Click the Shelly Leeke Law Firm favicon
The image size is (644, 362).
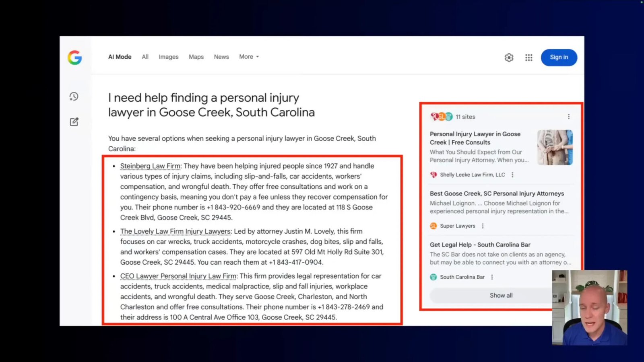coord(433,175)
